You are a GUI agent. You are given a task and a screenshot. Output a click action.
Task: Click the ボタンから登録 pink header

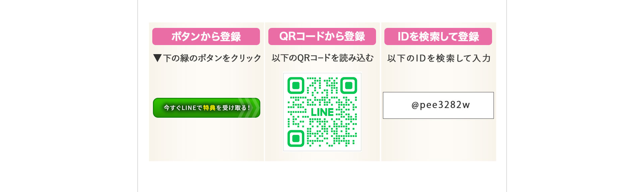tap(206, 36)
